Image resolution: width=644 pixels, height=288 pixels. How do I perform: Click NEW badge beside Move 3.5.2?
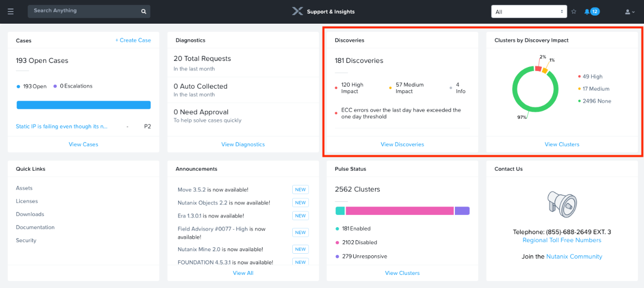tap(300, 190)
